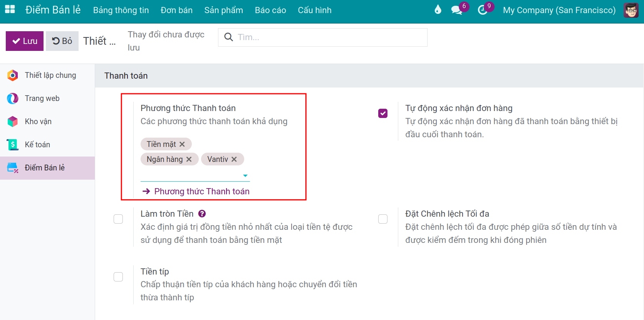Uncheck Tự động xác nhận đơn hàng
644x320 pixels.
383,113
